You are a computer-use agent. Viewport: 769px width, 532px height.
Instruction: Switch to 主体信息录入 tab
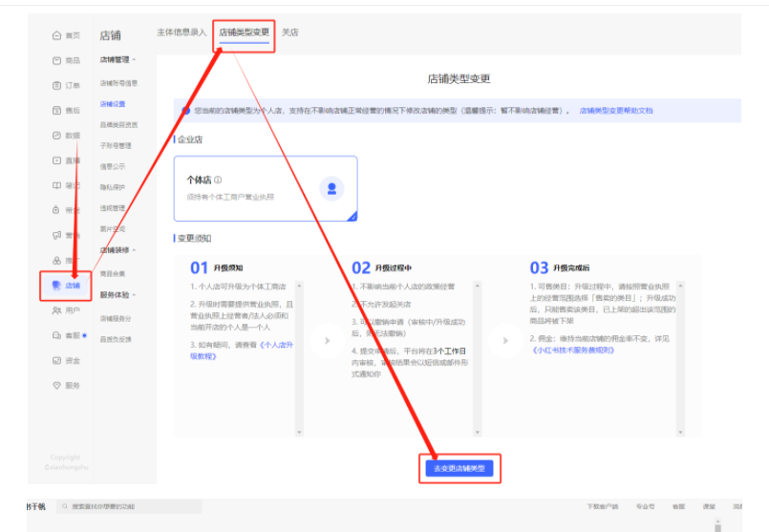coord(182,32)
